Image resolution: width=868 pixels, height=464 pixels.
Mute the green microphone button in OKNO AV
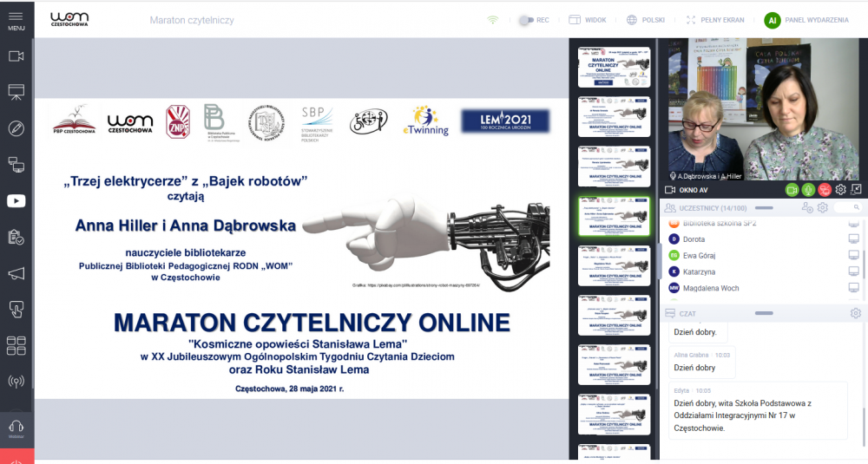808,189
